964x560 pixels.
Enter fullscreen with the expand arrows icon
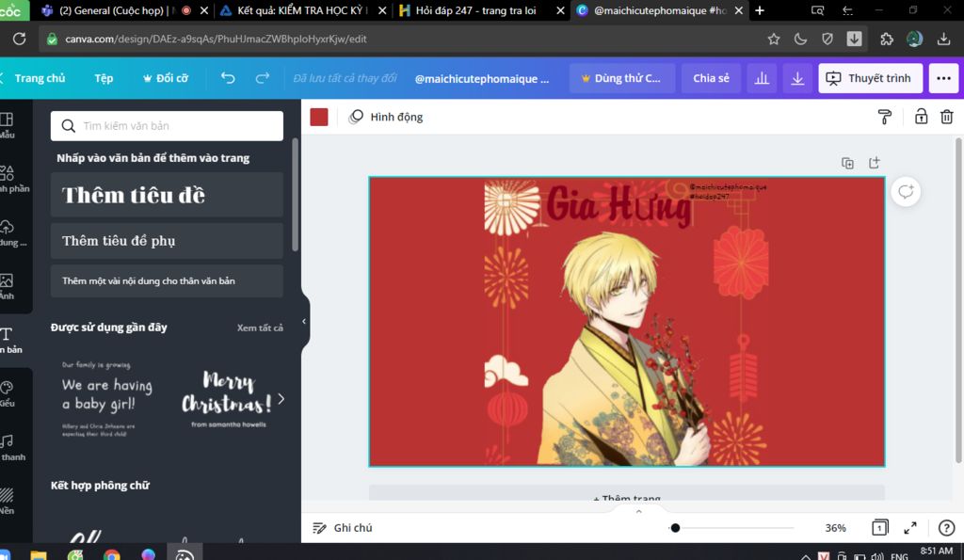[910, 527]
